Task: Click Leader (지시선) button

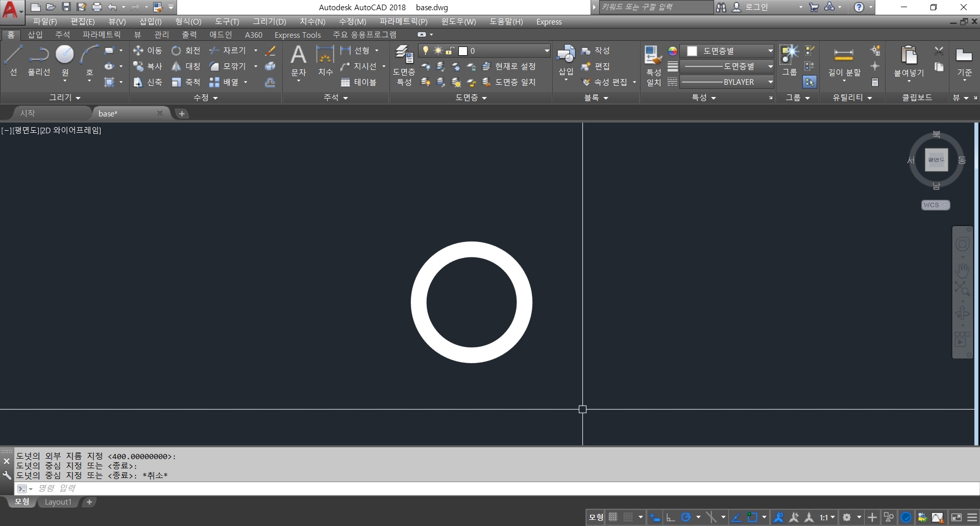Action: pyautogui.click(x=358, y=66)
